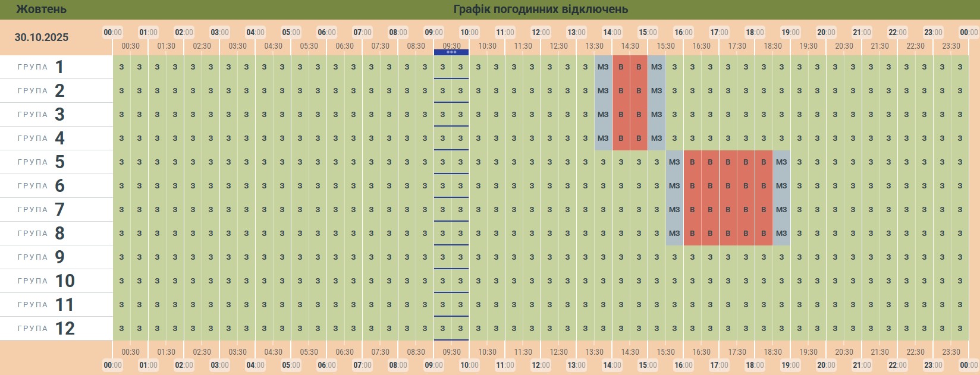The width and height of the screenshot is (980, 375).
Task: Click the 16:00 label in bottom time header
Action: tap(683, 365)
